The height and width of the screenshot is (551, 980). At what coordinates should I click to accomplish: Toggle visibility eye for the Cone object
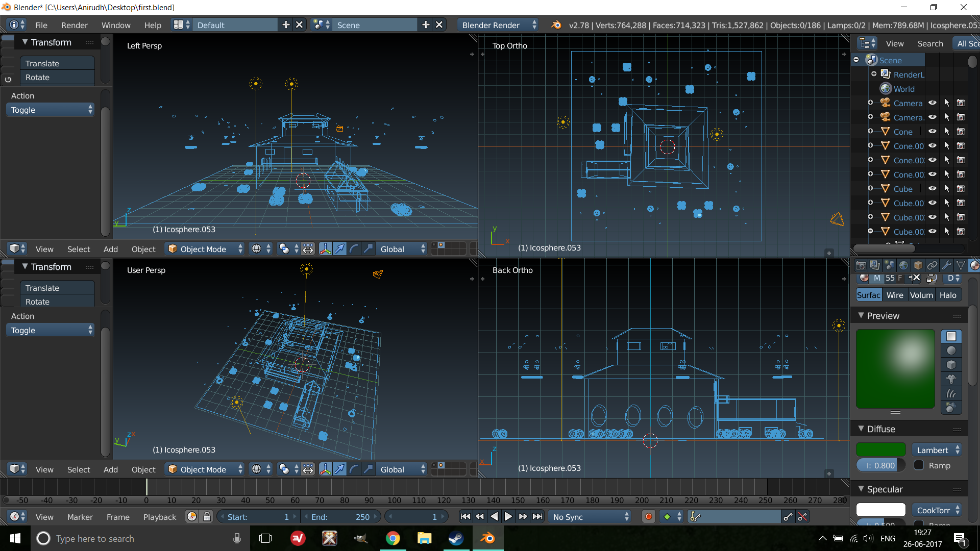click(933, 132)
